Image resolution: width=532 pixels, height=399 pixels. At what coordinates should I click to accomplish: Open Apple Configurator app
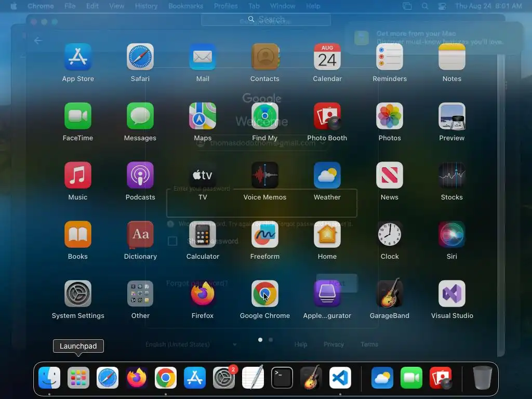pos(327,294)
